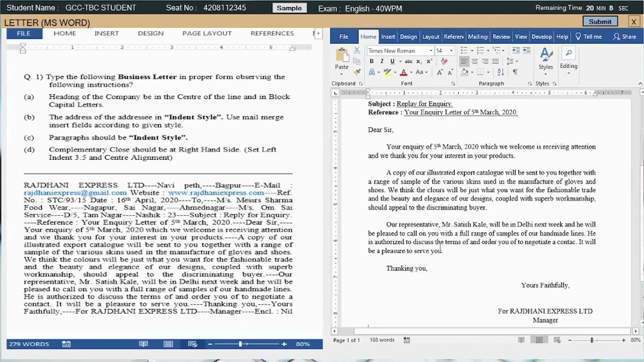644x362 pixels.
Task: Open the font size 14 dropdown
Action: tap(451, 51)
